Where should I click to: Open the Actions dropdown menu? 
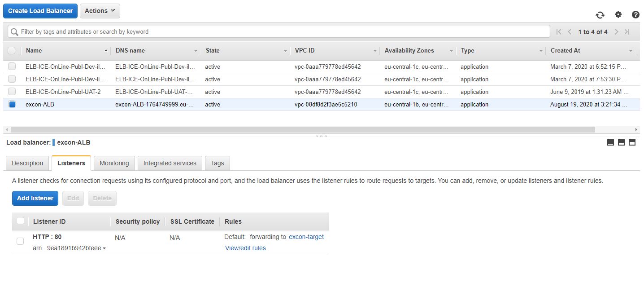[x=100, y=11]
